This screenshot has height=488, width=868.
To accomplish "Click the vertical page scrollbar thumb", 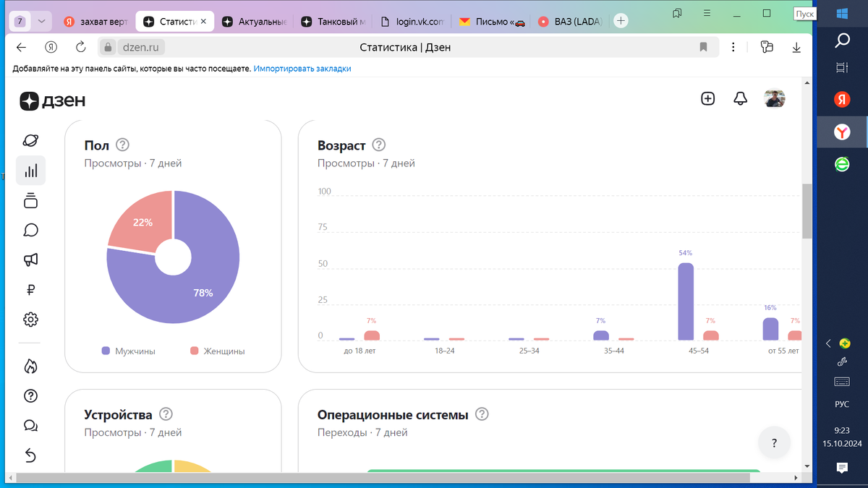I will pos(807,211).
